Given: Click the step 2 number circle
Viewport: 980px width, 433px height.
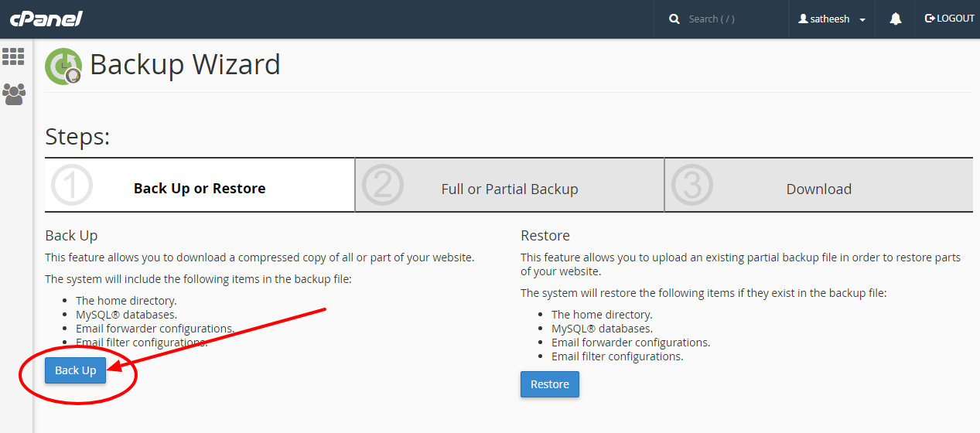Looking at the screenshot, I should (x=382, y=185).
